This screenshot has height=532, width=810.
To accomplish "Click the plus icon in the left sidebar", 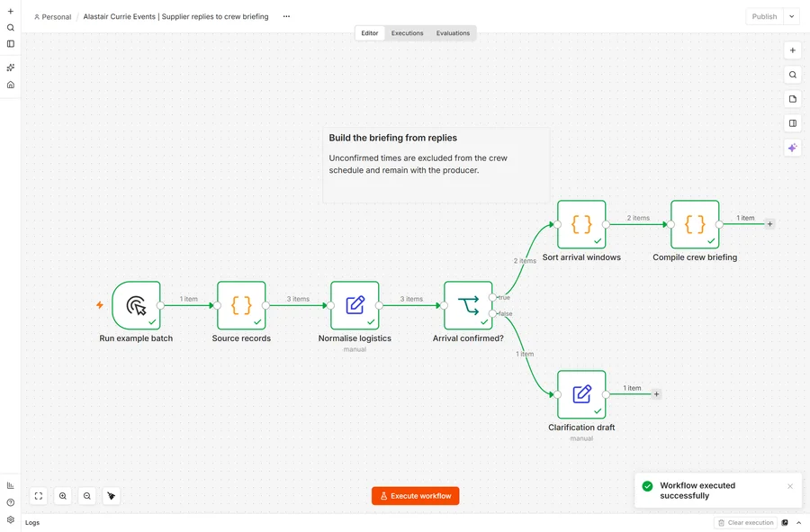I will click(x=10, y=12).
